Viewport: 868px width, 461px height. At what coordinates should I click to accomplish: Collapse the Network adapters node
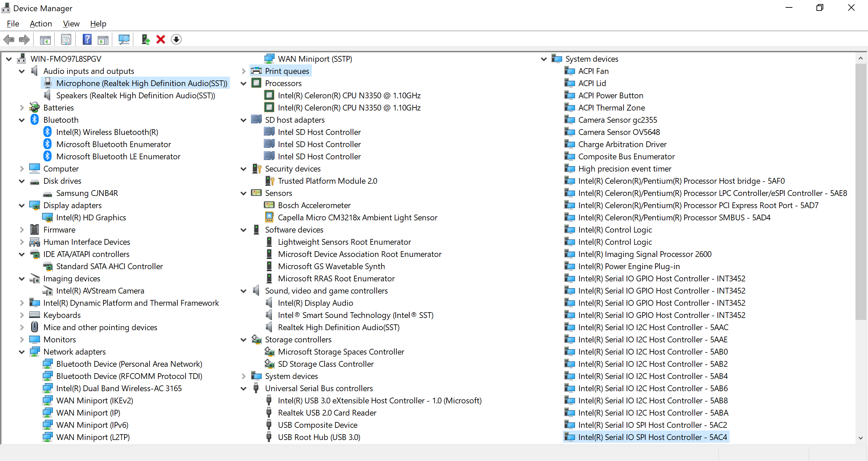(x=22, y=352)
